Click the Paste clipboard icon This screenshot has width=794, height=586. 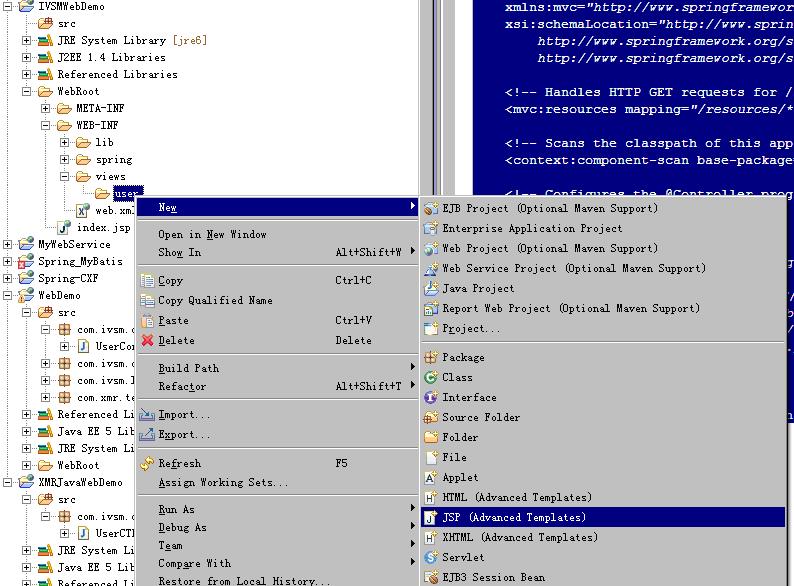tap(147, 321)
